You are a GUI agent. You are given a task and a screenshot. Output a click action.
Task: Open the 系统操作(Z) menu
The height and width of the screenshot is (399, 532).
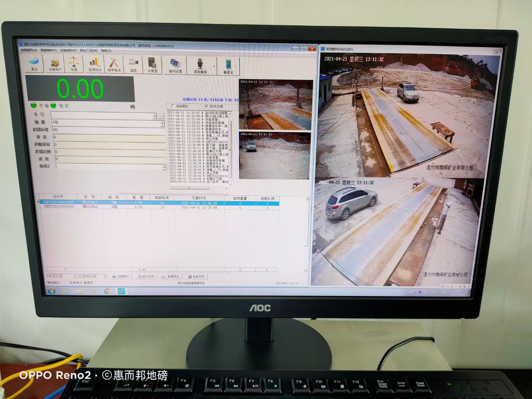(x=29, y=50)
